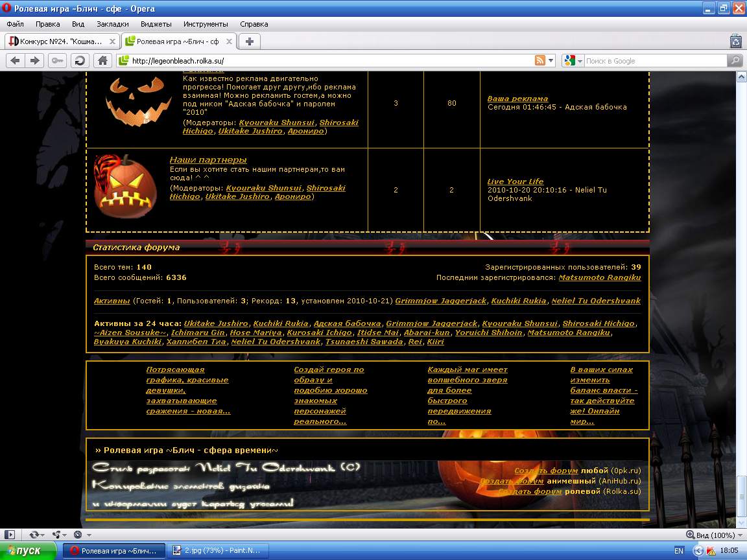Open Neliel Tu Odershvank in active now list
Viewport: 747px width, 560px height.
click(596, 301)
